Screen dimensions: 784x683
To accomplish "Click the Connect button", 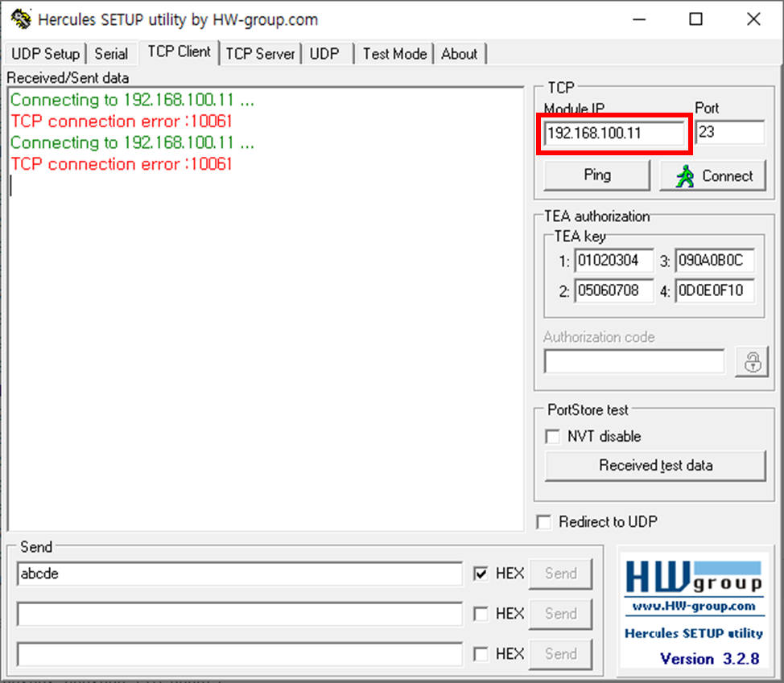I will point(713,175).
